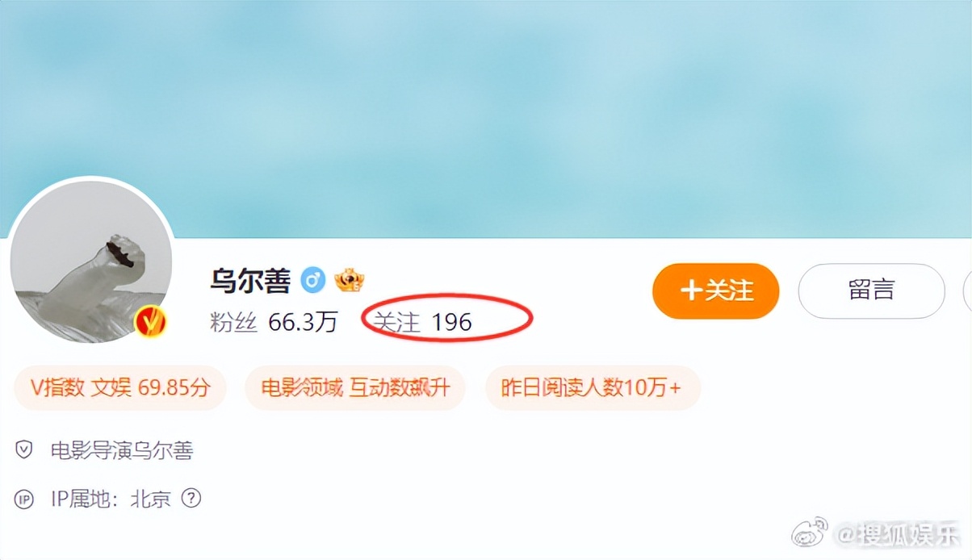
Task: Click the male gender icon beside 乌尔善
Action: 313,281
